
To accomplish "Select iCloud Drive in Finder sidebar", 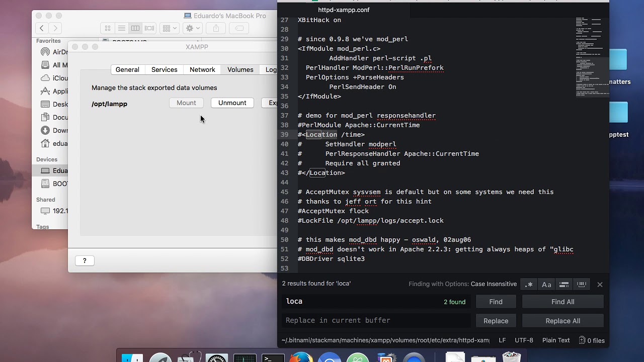I will 53,78.
